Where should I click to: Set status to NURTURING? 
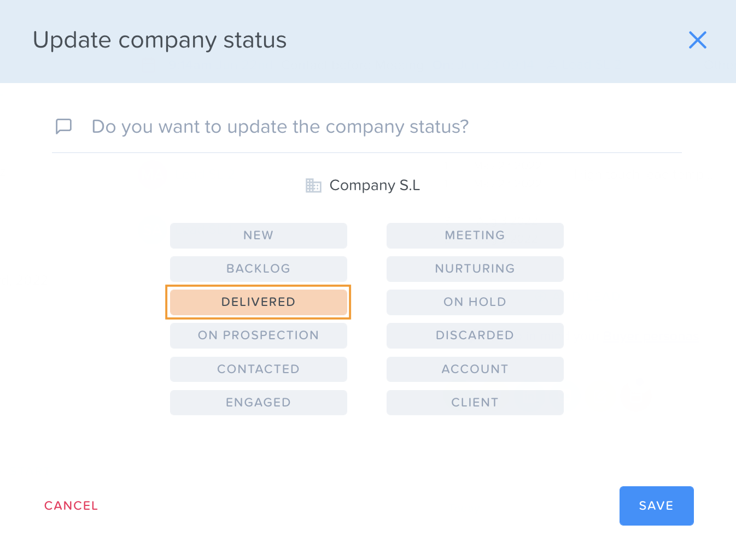coord(475,269)
